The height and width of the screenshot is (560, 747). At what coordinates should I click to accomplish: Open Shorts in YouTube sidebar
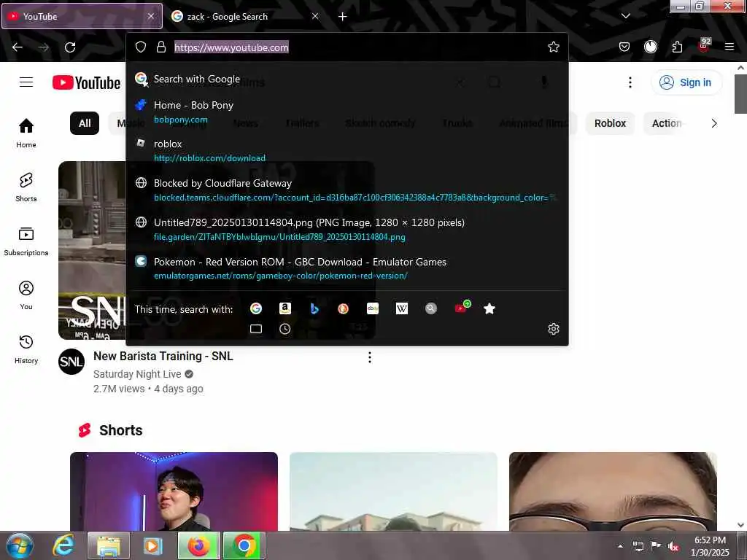[26, 187]
